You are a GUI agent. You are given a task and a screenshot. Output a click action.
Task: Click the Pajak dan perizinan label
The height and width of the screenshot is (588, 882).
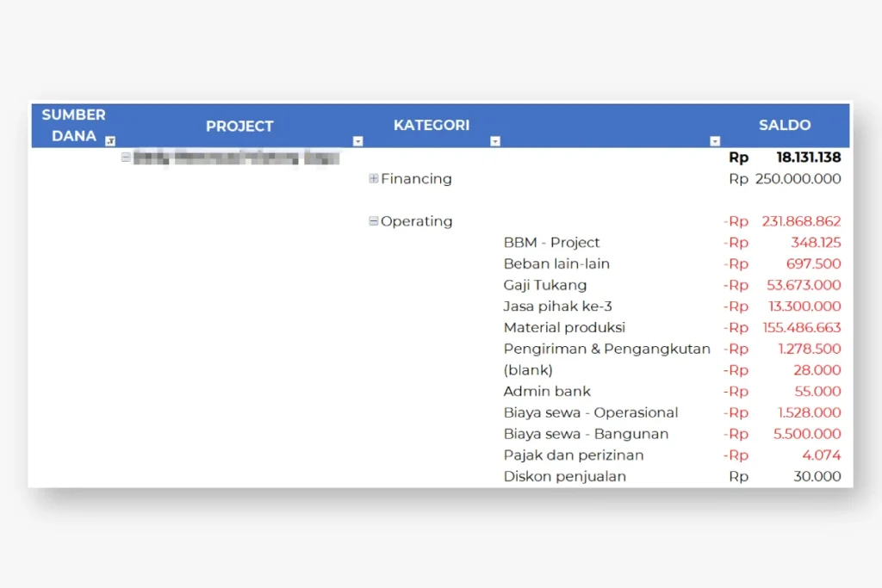pos(574,455)
